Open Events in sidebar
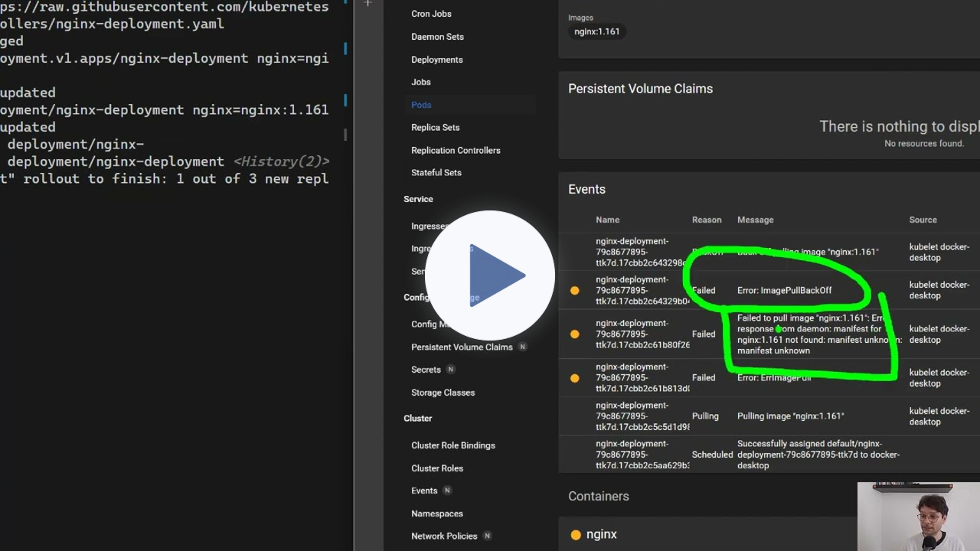The image size is (980, 551). (x=424, y=491)
